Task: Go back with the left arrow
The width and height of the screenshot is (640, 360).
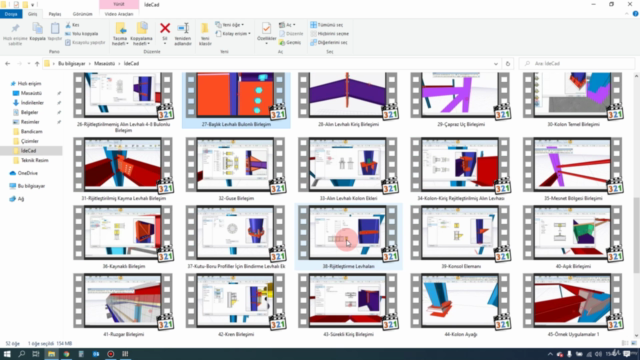Action: 7,64
